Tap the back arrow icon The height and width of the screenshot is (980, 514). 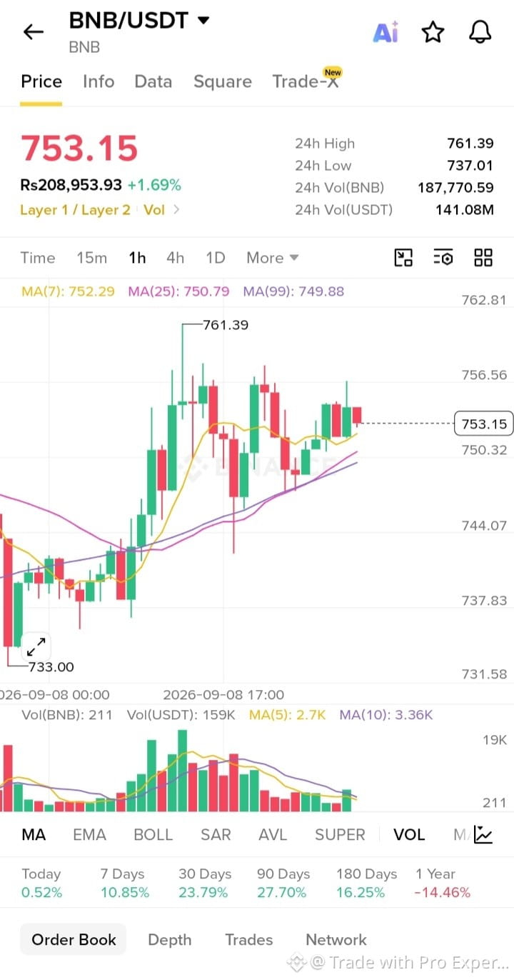point(33,32)
